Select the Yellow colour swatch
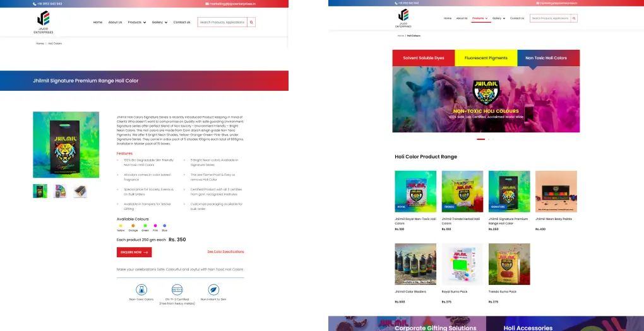The height and width of the screenshot is (331, 644). coord(121,226)
